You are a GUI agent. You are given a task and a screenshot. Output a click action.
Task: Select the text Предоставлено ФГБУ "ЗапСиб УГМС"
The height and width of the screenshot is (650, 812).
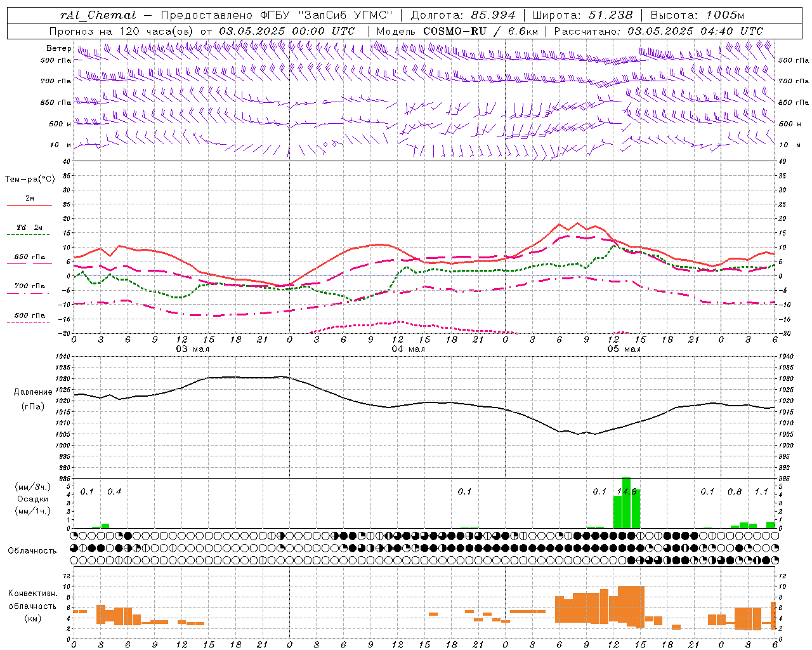click(x=277, y=15)
